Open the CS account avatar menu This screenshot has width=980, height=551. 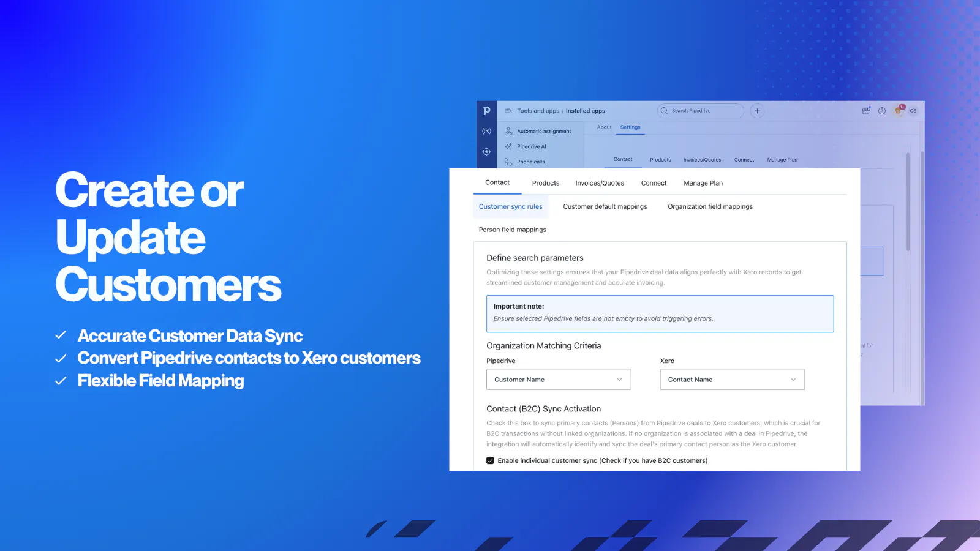tap(913, 111)
